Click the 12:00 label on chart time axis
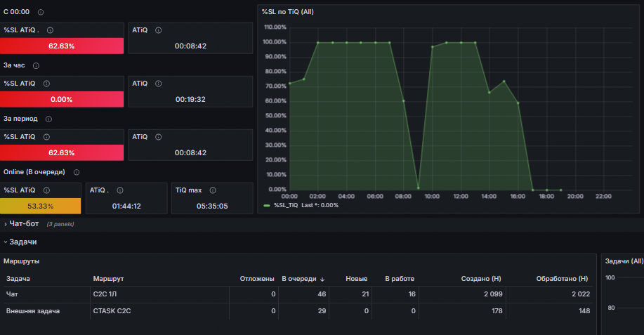This screenshot has height=335, width=644. [461, 196]
